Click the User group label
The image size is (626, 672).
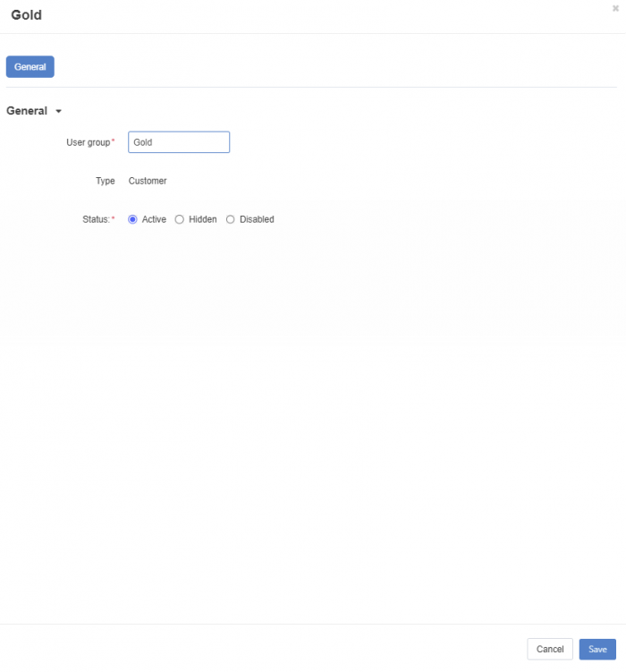coord(89,142)
